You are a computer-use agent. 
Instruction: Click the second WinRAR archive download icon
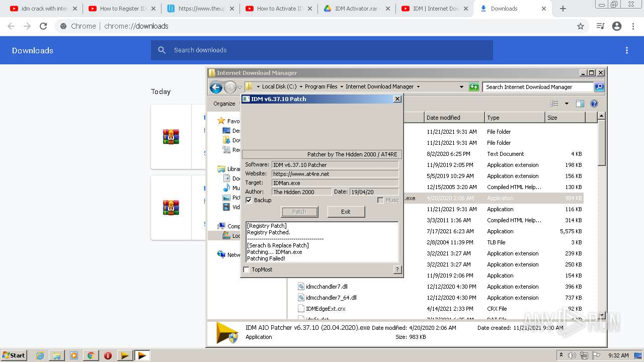coord(171,207)
